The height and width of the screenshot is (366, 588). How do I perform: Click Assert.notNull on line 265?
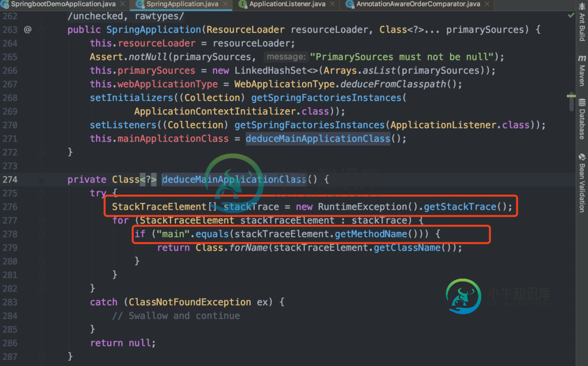pyautogui.click(x=129, y=57)
